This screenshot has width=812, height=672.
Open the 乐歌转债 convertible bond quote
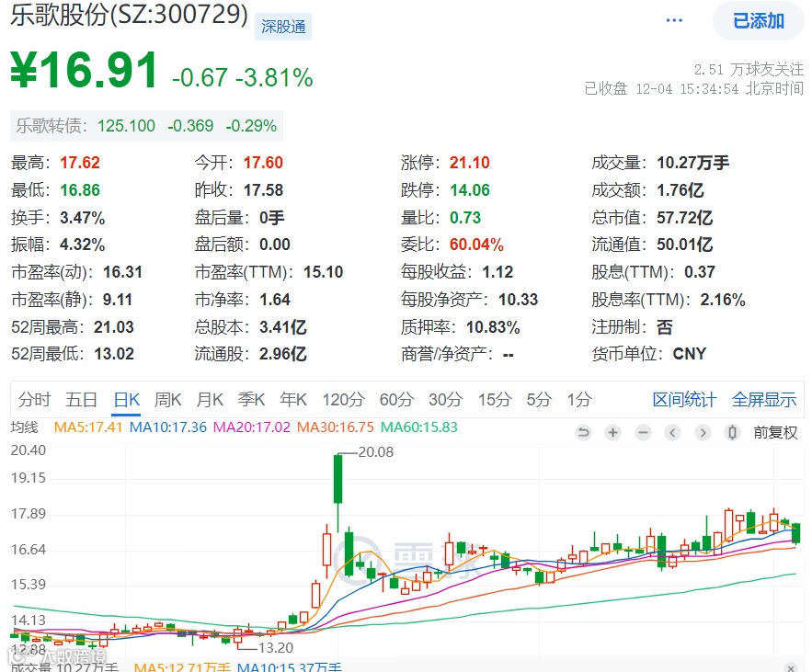click(146, 126)
